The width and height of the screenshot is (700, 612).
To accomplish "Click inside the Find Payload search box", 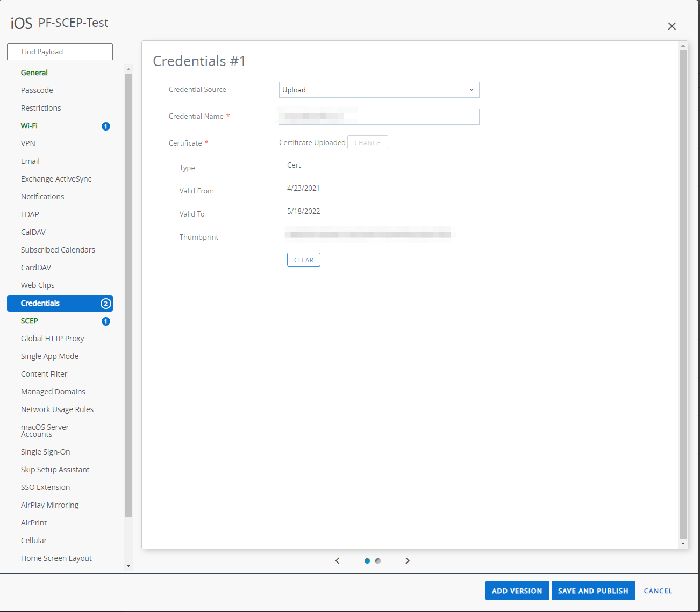I will [x=59, y=51].
